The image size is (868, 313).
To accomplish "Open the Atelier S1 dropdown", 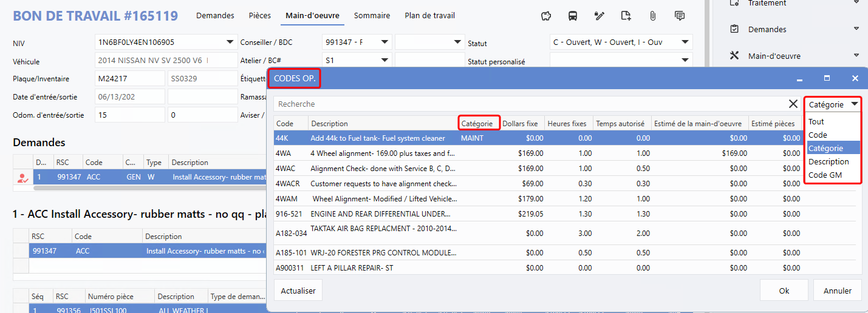I will 384,60.
